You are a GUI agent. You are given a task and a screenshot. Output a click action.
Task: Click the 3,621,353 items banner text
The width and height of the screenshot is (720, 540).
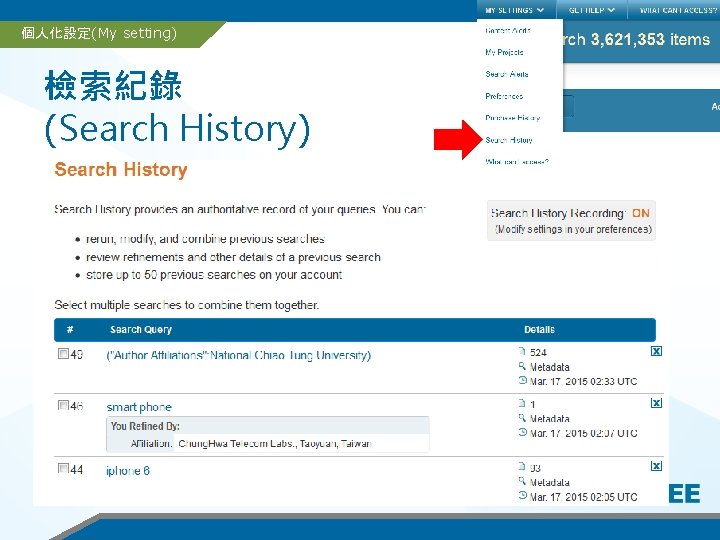click(x=650, y=39)
